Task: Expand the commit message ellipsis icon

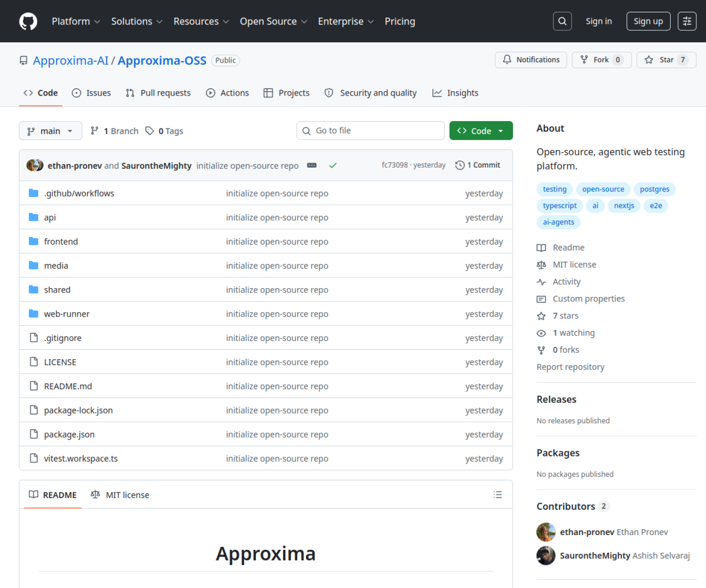Action: (x=312, y=166)
